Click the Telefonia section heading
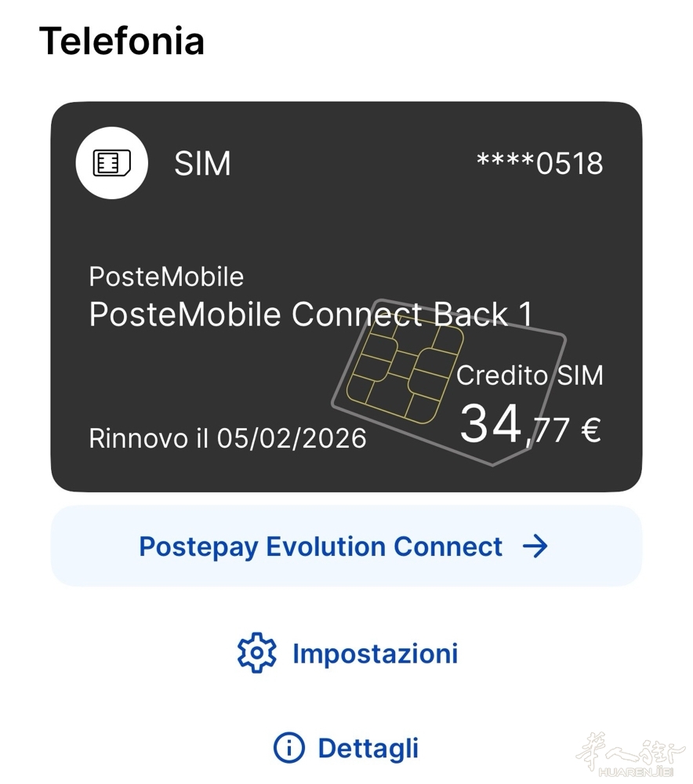The width and height of the screenshot is (693, 784). [x=122, y=41]
